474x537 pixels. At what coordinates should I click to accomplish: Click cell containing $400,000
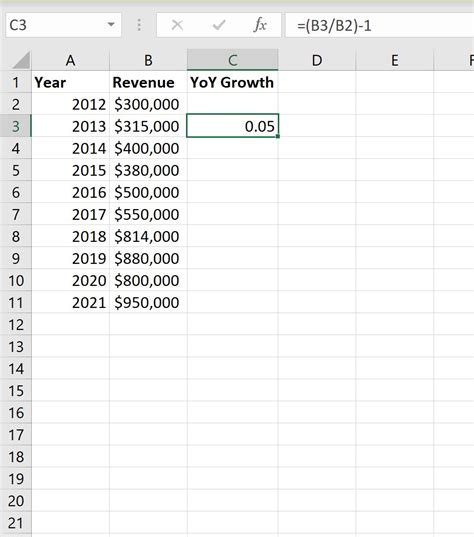(x=148, y=148)
